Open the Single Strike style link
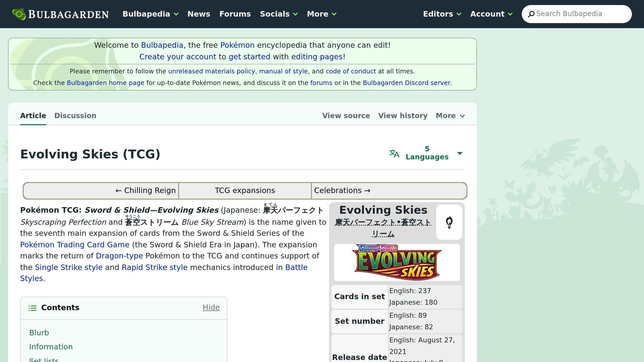Image resolution: width=644 pixels, height=362 pixels. (69, 267)
